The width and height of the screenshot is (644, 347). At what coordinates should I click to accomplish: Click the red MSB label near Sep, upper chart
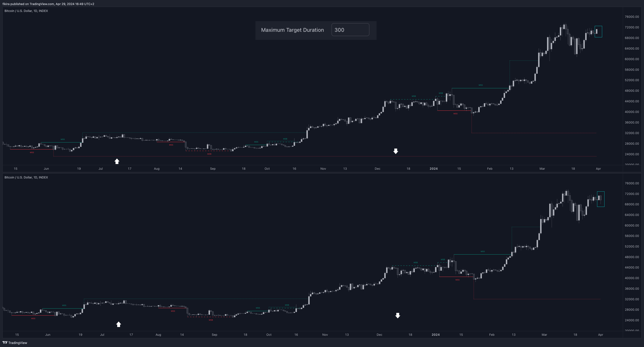tap(209, 154)
